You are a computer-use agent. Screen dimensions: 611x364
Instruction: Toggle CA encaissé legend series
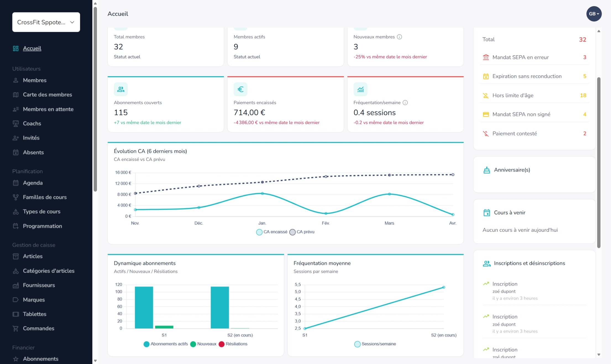pyautogui.click(x=272, y=232)
